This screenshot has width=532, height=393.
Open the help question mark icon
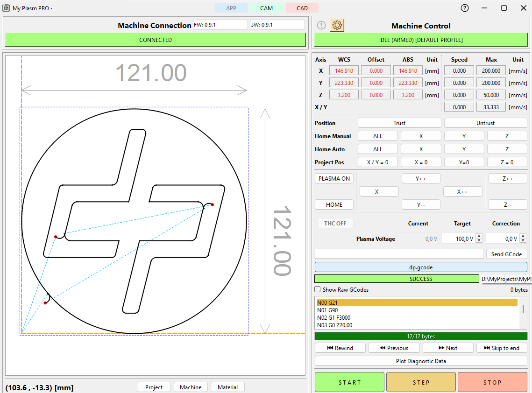[464, 8]
